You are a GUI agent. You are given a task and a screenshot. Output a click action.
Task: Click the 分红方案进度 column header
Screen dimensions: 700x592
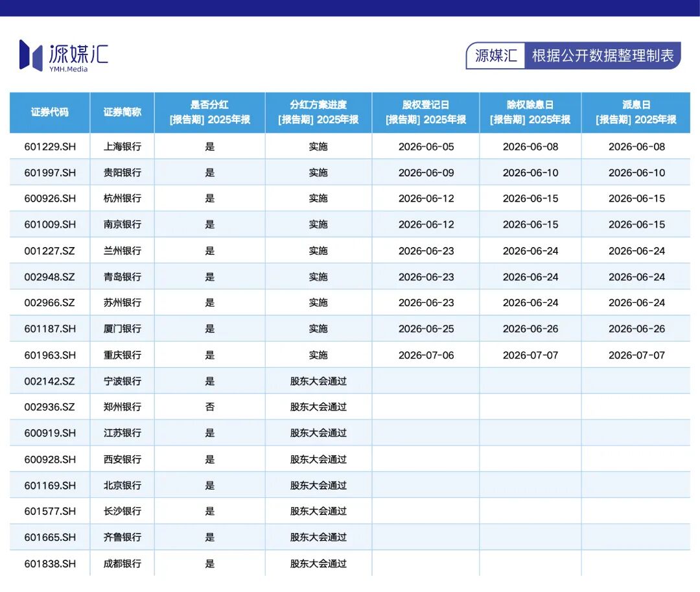point(318,112)
